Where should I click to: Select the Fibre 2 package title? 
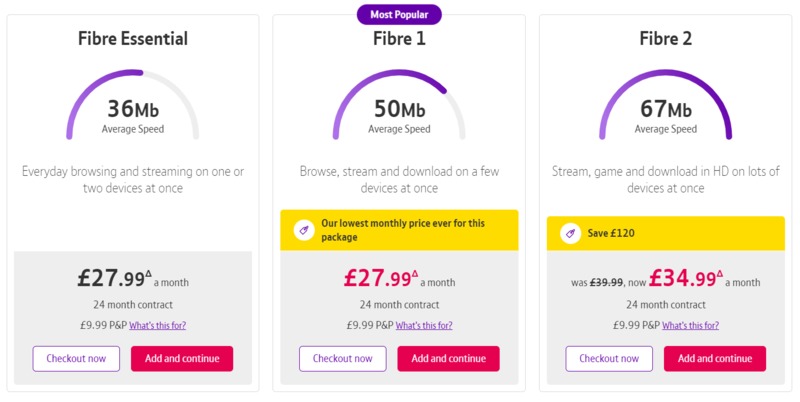coord(666,39)
